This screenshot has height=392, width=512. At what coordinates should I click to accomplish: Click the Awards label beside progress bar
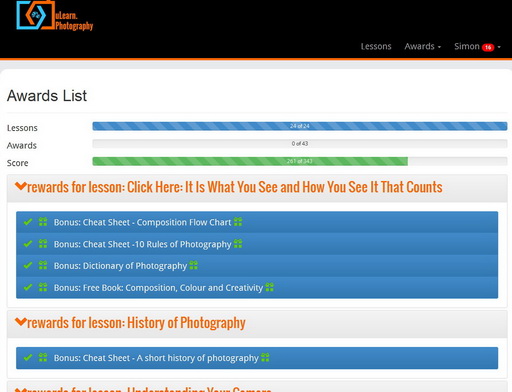[22, 146]
